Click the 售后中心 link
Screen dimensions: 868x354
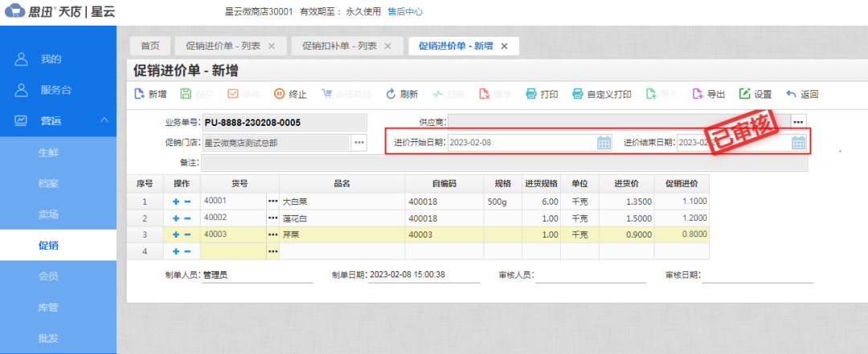pyautogui.click(x=405, y=12)
